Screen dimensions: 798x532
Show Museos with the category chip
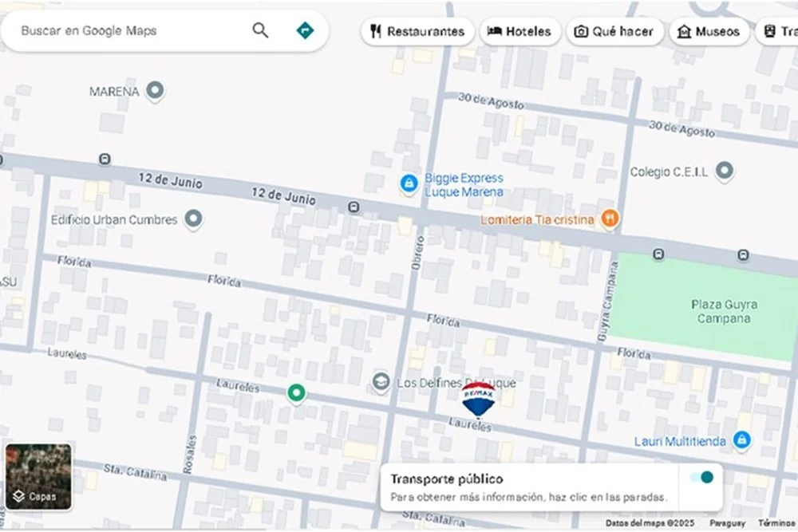[x=709, y=32]
